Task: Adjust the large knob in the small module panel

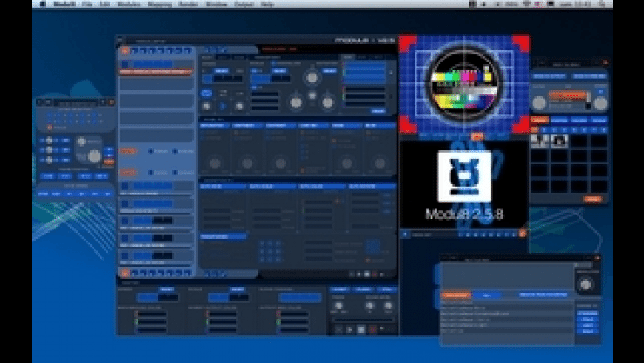Action: pos(94,156)
